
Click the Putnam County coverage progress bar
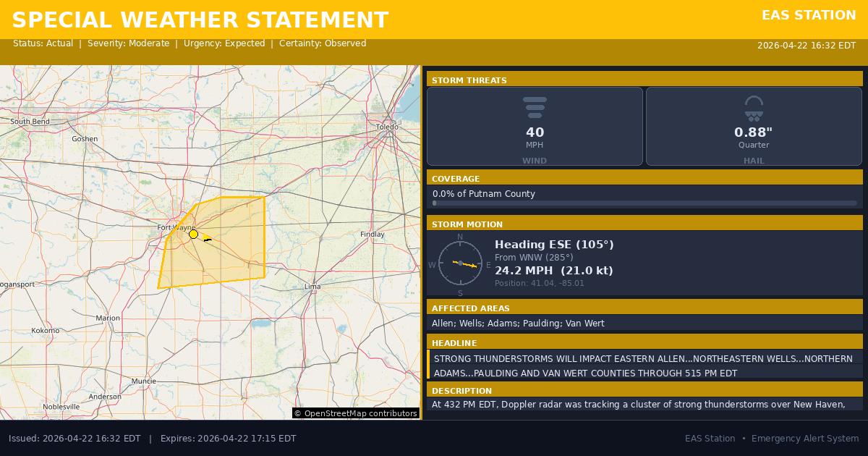click(644, 203)
